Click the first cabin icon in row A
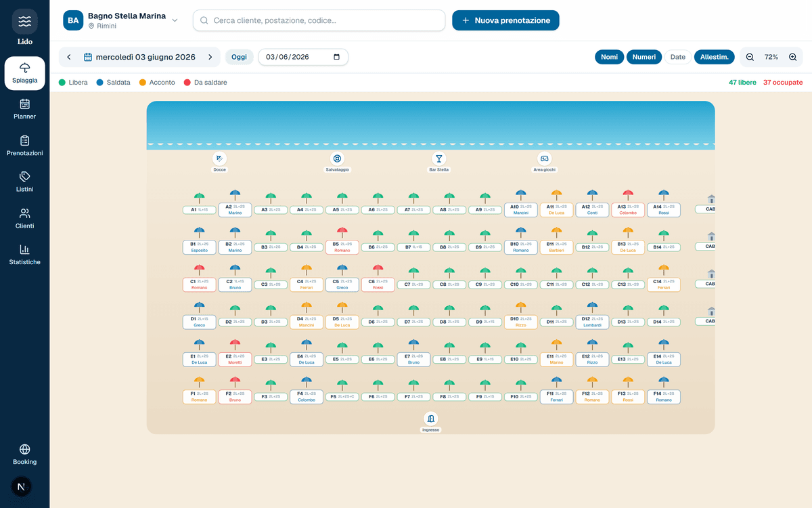Image resolution: width=812 pixels, height=508 pixels. coord(710,199)
